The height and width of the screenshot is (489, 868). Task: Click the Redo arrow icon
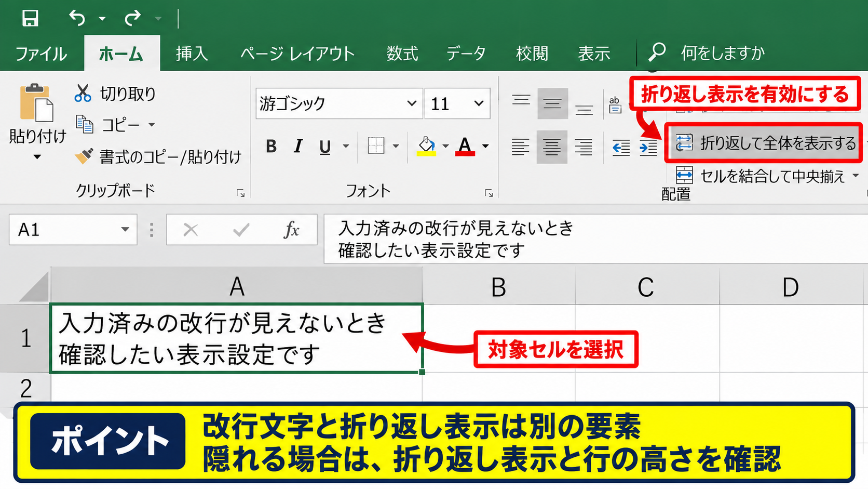132,18
